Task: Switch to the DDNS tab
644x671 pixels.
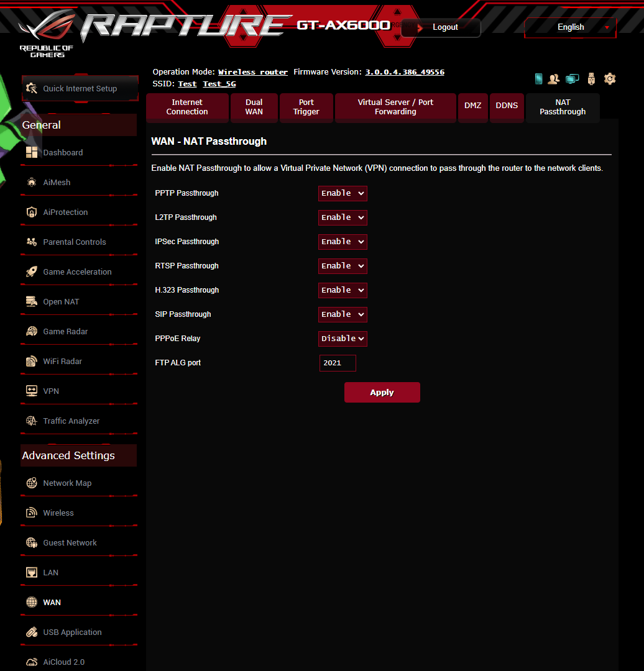Action: tap(507, 107)
